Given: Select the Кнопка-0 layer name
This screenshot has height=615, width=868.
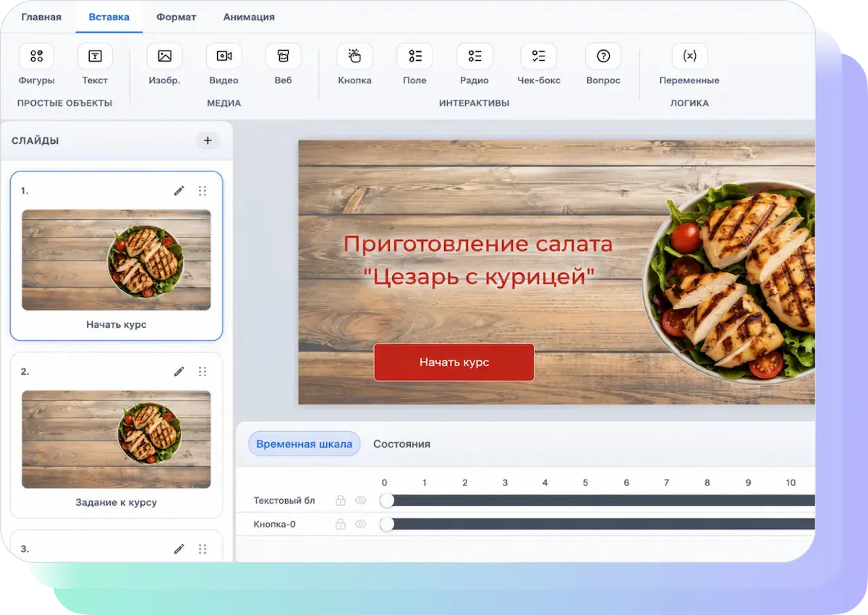Looking at the screenshot, I should pyautogui.click(x=274, y=524).
